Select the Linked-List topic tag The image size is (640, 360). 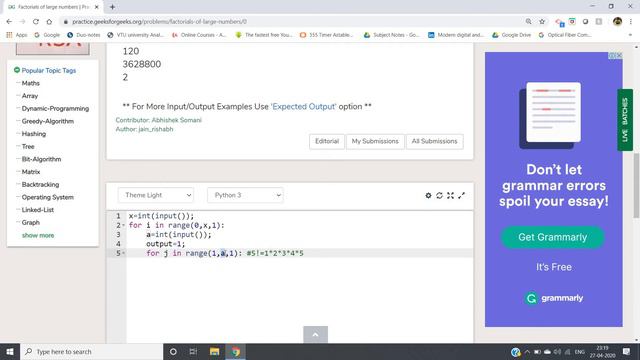click(x=38, y=210)
